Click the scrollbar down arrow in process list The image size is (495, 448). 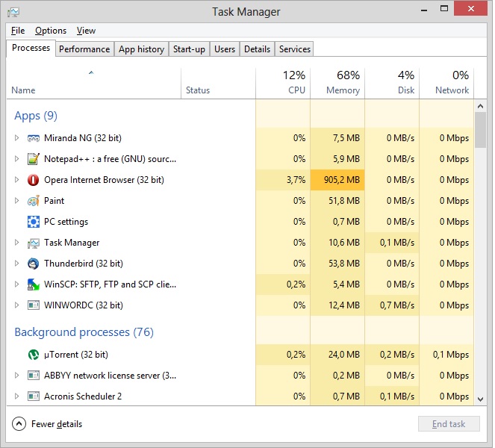[x=480, y=399]
